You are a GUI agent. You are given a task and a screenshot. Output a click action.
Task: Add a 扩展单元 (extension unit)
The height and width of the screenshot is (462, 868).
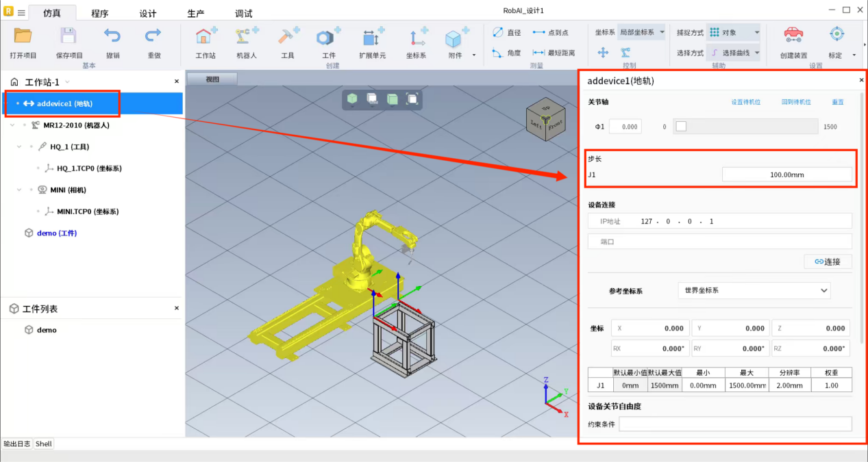372,37
